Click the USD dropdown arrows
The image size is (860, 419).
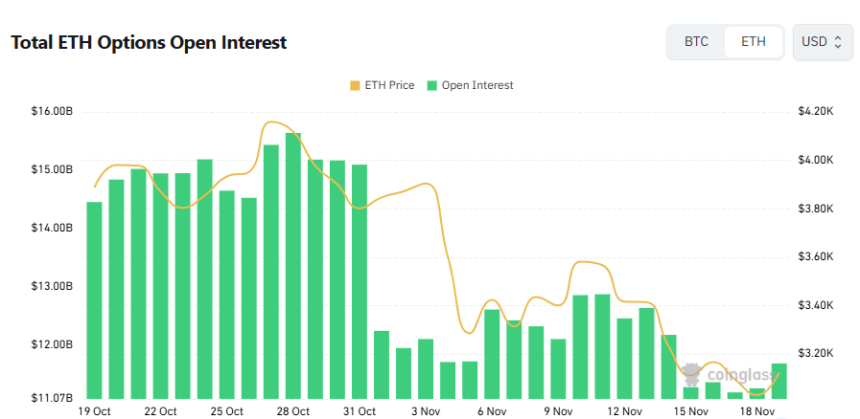pos(837,42)
